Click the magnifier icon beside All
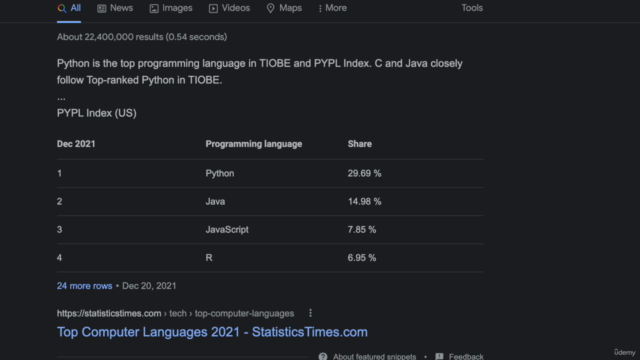 pos(62,9)
